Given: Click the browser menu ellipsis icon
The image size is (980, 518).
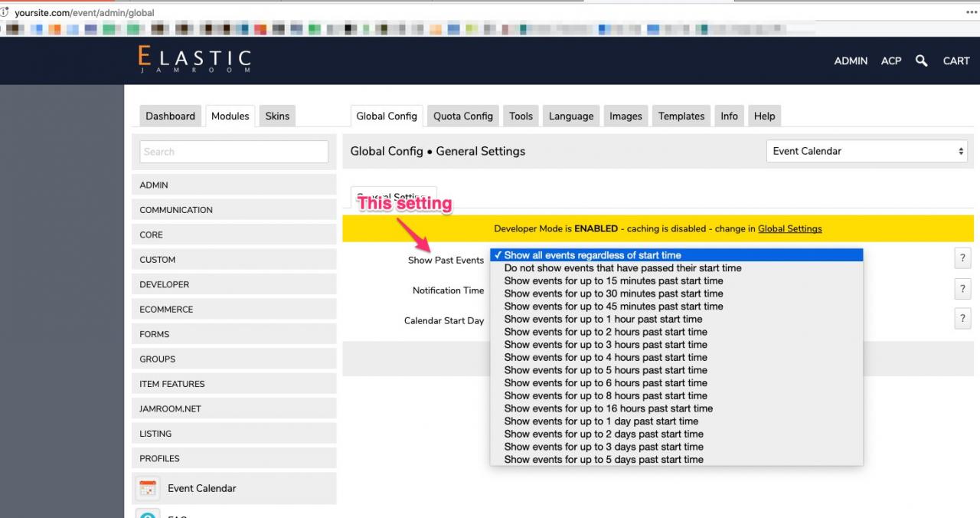Looking at the screenshot, I should [x=972, y=12].
